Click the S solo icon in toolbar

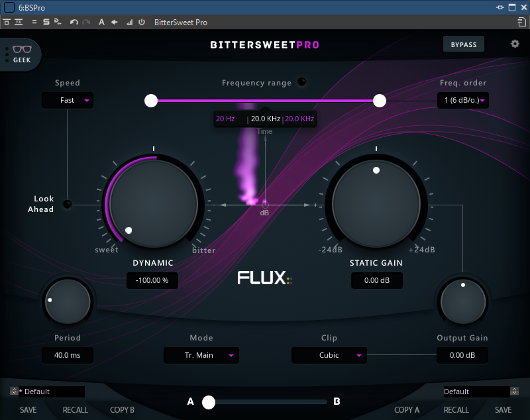[x=46, y=22]
